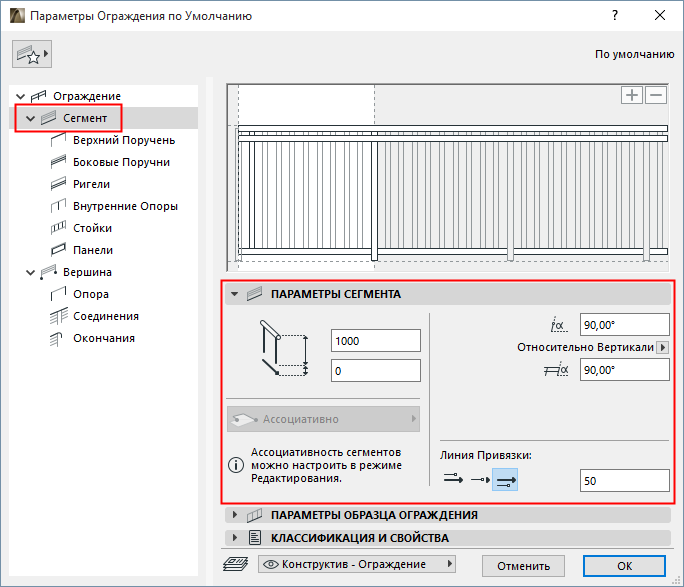684x587 pixels.
Task: Click the Внутренние Опоры icon
Action: point(58,206)
